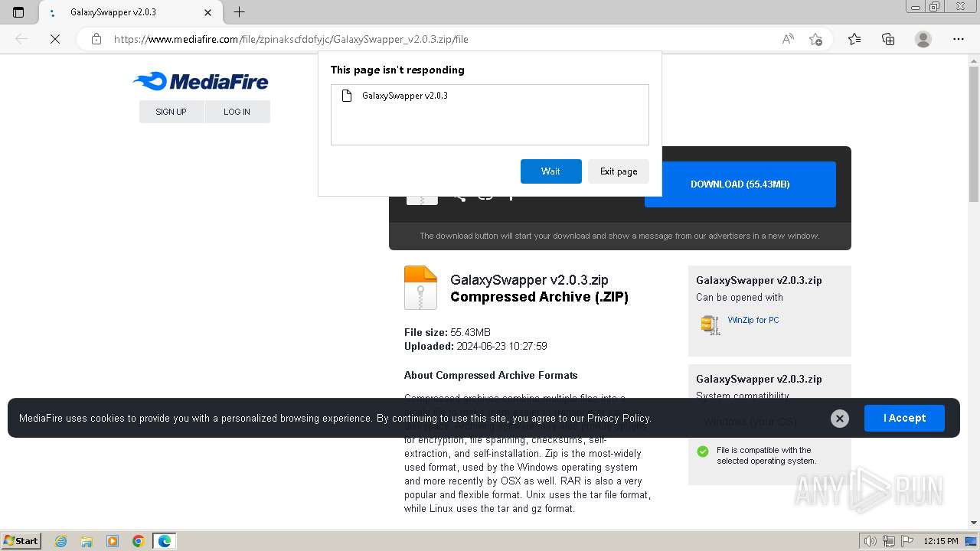Open the Favorites list icon
Viewport: 980px width, 551px height.
[854, 39]
